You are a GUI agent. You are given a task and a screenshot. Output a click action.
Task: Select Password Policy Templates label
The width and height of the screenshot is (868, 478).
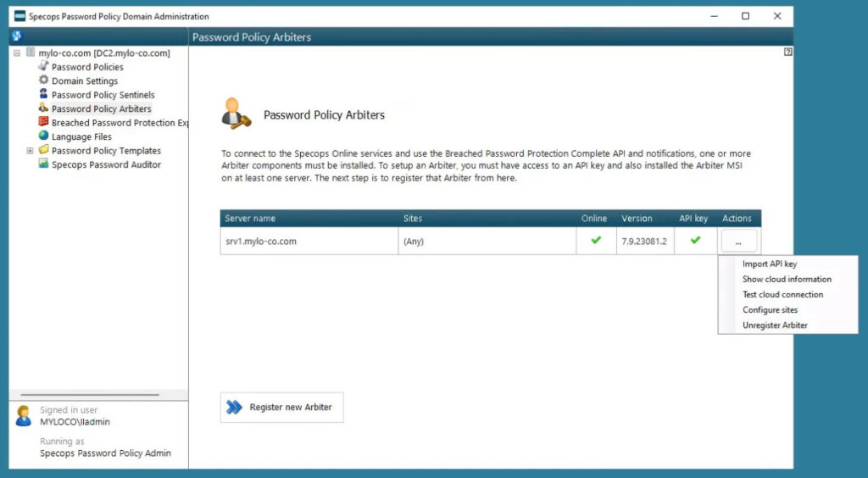click(106, 151)
